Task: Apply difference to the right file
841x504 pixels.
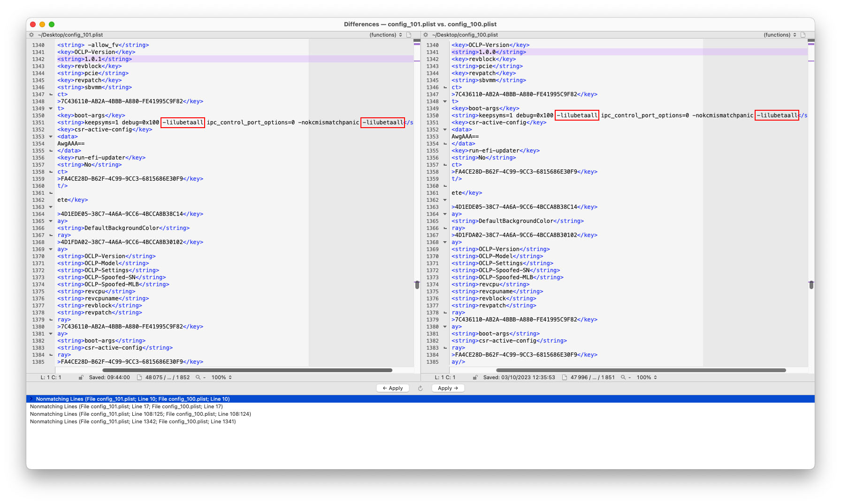Action: pyautogui.click(x=448, y=388)
